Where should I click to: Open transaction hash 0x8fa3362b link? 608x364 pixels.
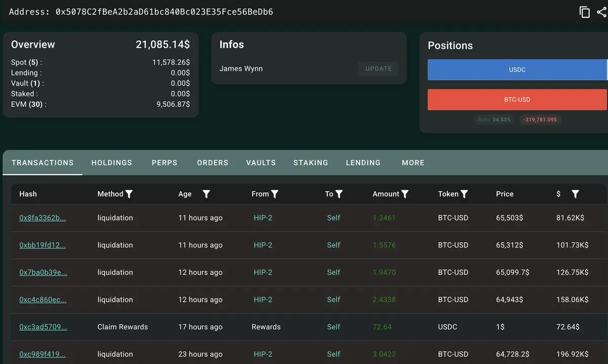43,218
